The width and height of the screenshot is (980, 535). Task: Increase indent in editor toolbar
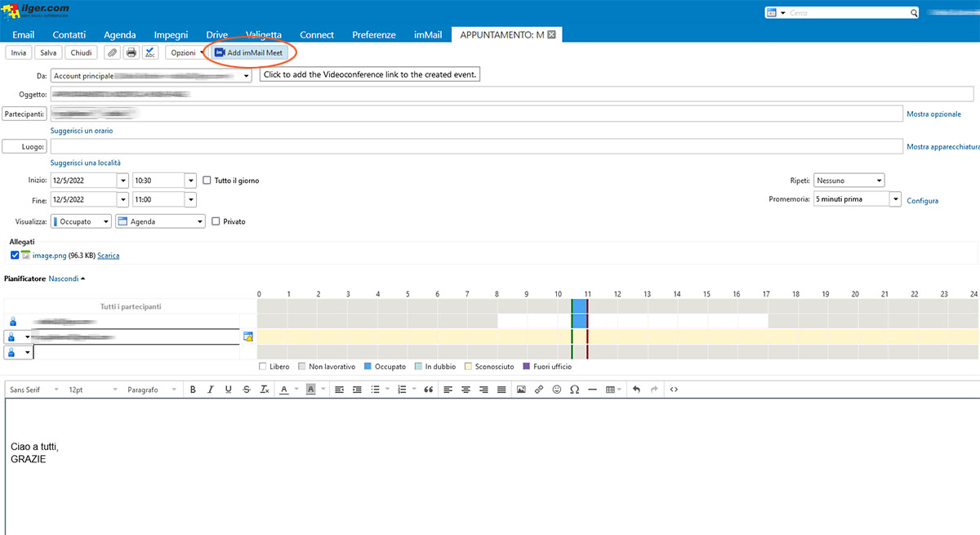point(357,390)
